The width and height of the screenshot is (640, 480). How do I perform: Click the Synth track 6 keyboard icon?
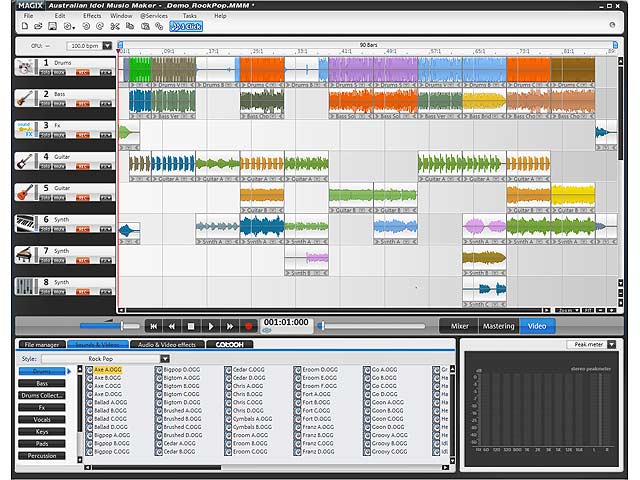(26, 224)
